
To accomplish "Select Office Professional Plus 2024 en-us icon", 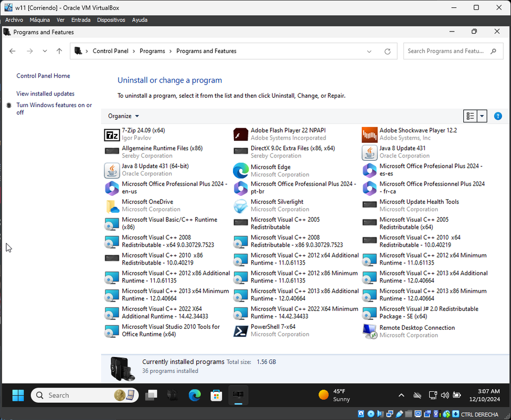I will click(x=112, y=188).
